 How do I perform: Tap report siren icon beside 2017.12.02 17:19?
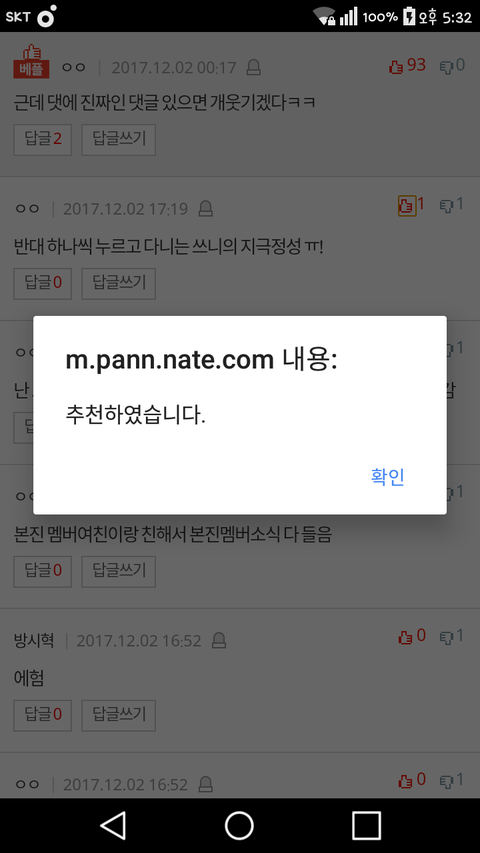(205, 208)
